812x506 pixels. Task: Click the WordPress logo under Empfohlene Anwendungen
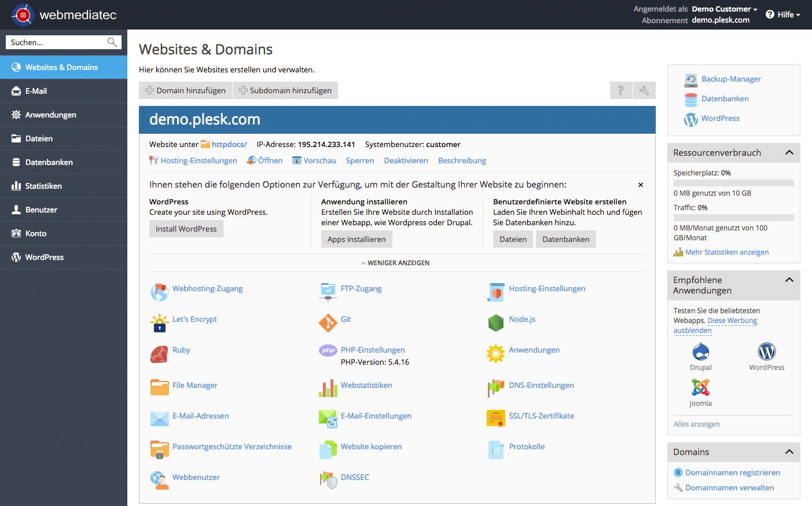click(x=767, y=351)
